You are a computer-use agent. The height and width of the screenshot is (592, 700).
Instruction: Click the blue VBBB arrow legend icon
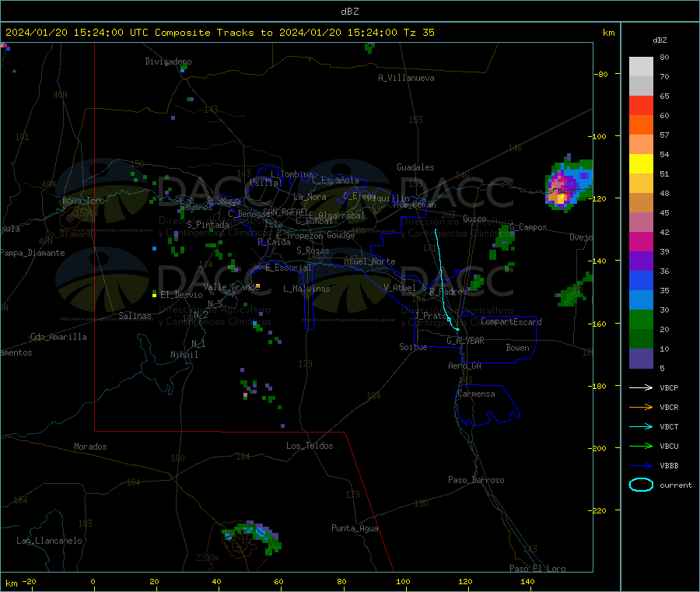[641, 465]
